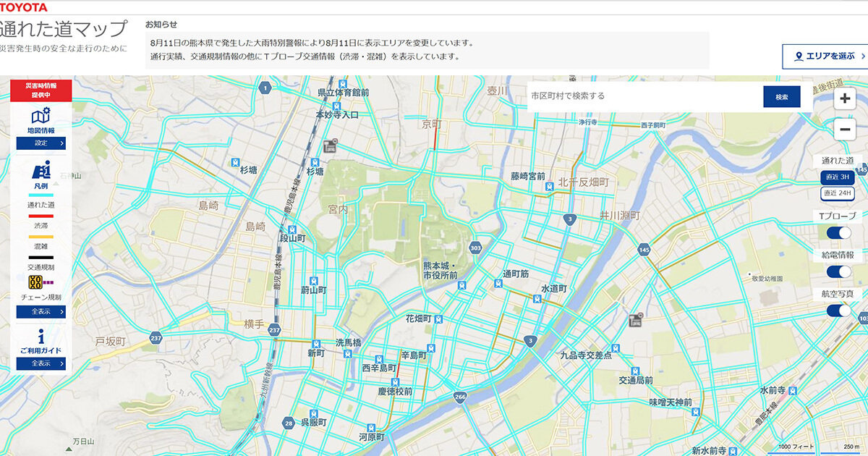Screen dimensions: 868x456
Task: Click the chain restriction legend icon
Action: pos(35,282)
